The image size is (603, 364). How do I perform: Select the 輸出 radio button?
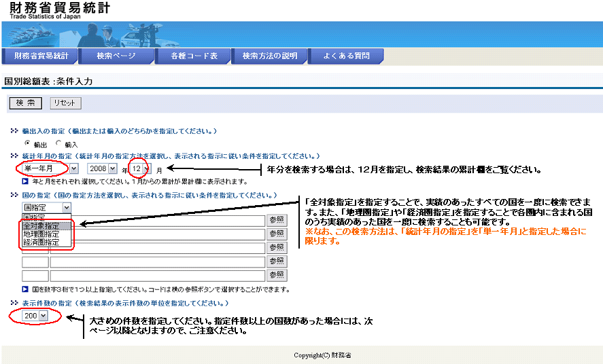(x=27, y=143)
